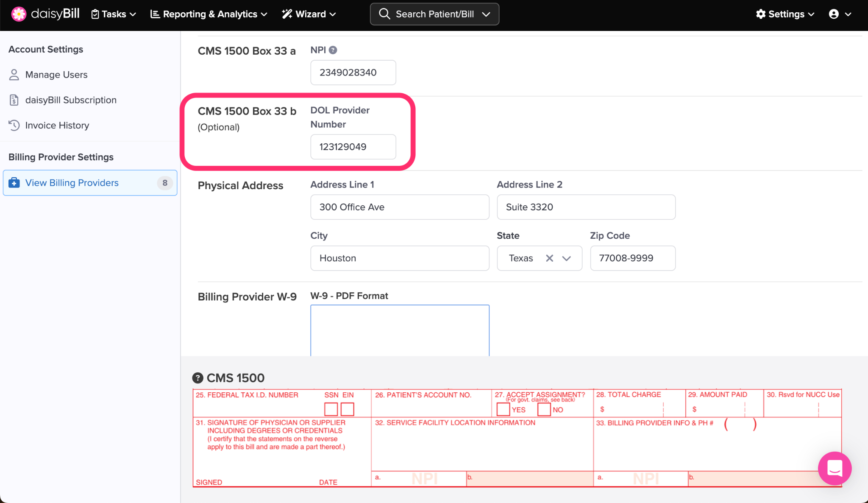
Task: Expand Search Patient/Bill options
Action: [x=486, y=14]
